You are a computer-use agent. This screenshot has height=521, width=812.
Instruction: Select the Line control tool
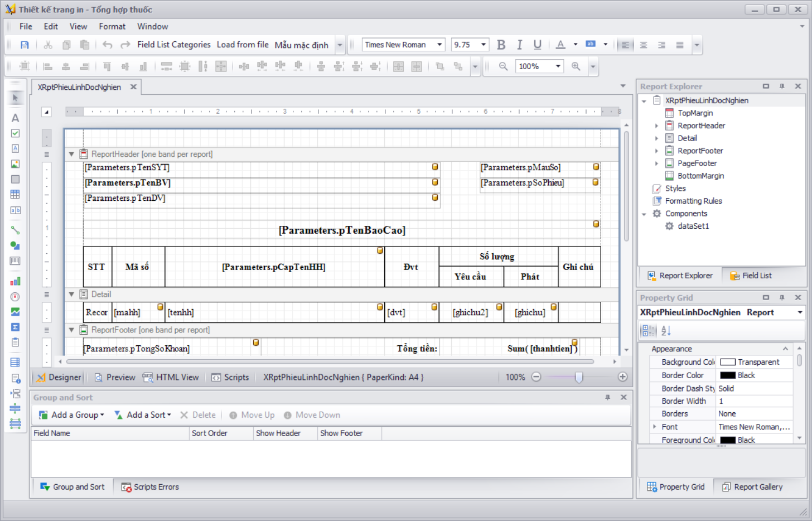(x=15, y=230)
